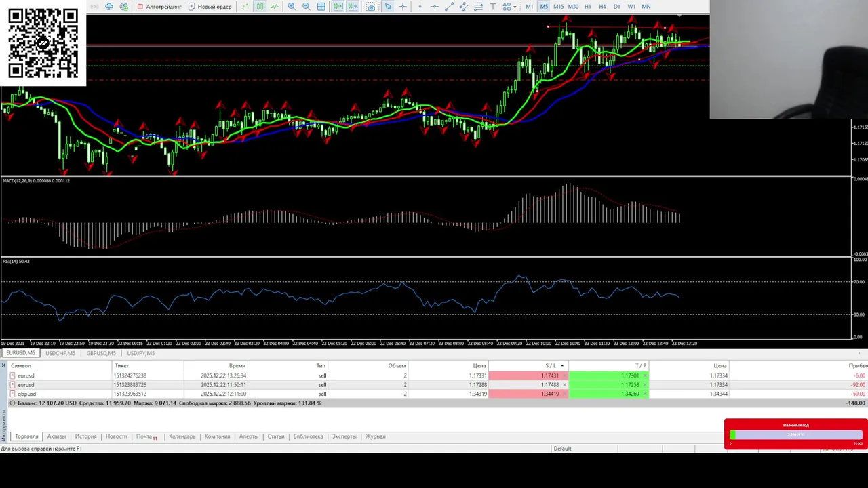Open the Новости terminal tab
Image resolution: width=868 pixels, height=488 pixels.
[116, 436]
